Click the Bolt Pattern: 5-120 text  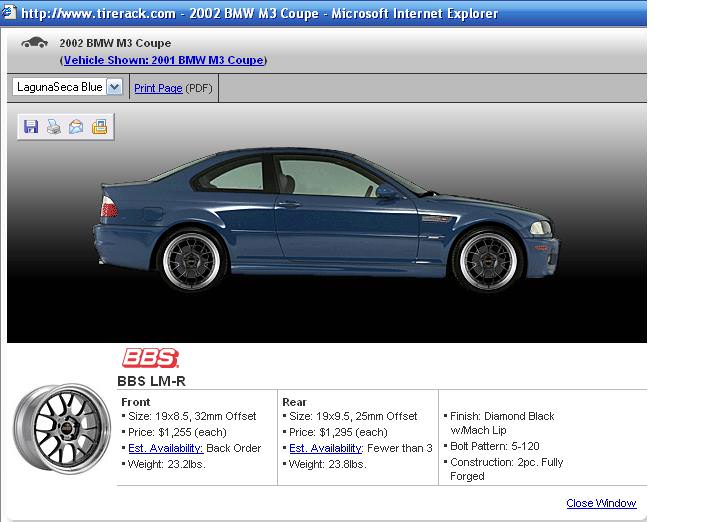pyautogui.click(x=495, y=446)
